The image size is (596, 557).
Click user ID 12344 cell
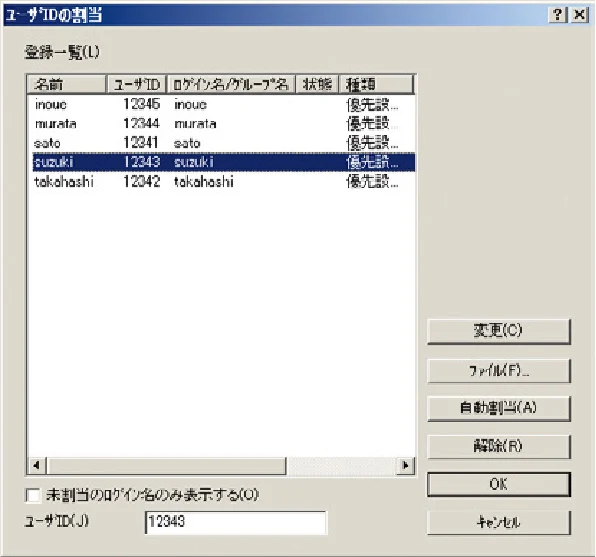141,124
